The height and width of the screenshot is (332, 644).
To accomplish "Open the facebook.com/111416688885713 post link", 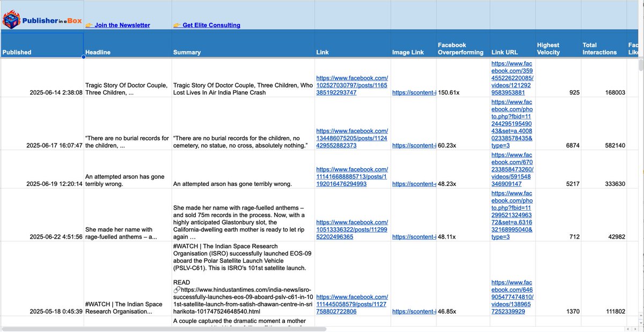I will [x=352, y=176].
